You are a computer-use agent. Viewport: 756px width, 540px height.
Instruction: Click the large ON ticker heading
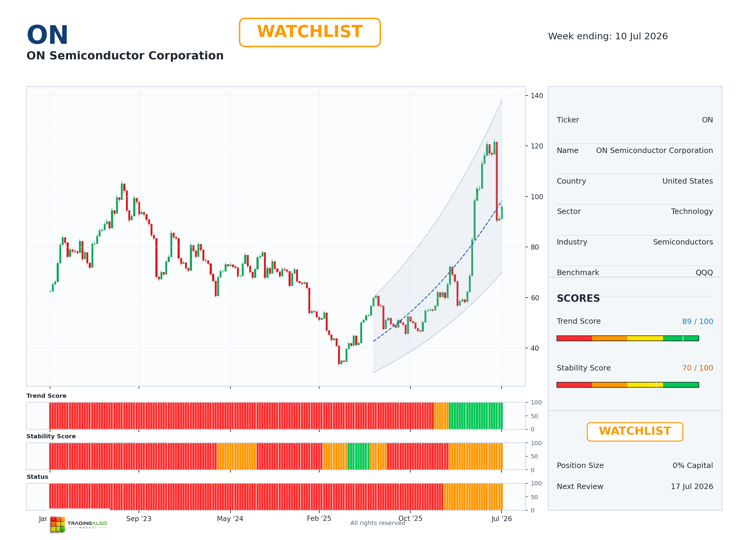click(x=47, y=35)
